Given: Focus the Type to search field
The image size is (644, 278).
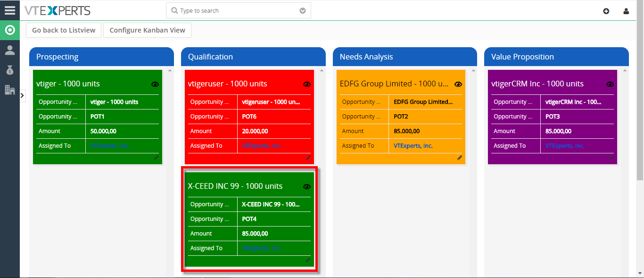Looking at the screenshot, I should click(x=239, y=10).
